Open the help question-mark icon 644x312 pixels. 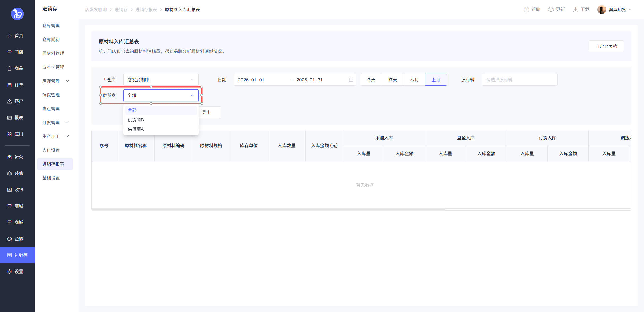(526, 10)
